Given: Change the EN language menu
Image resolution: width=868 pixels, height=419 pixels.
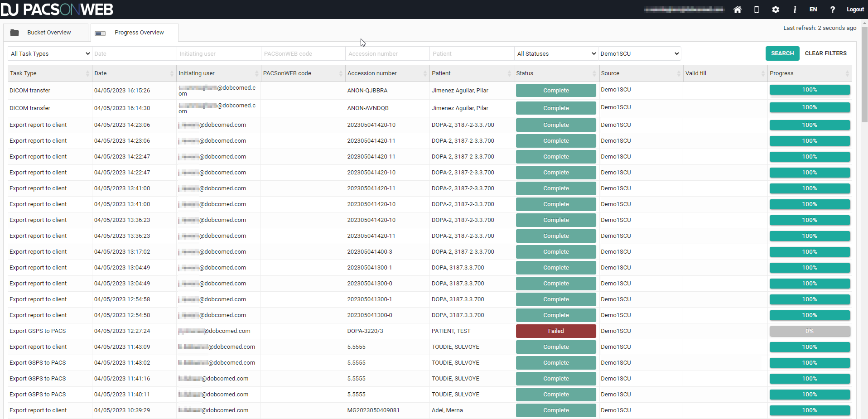Looking at the screenshot, I should click(x=813, y=10).
